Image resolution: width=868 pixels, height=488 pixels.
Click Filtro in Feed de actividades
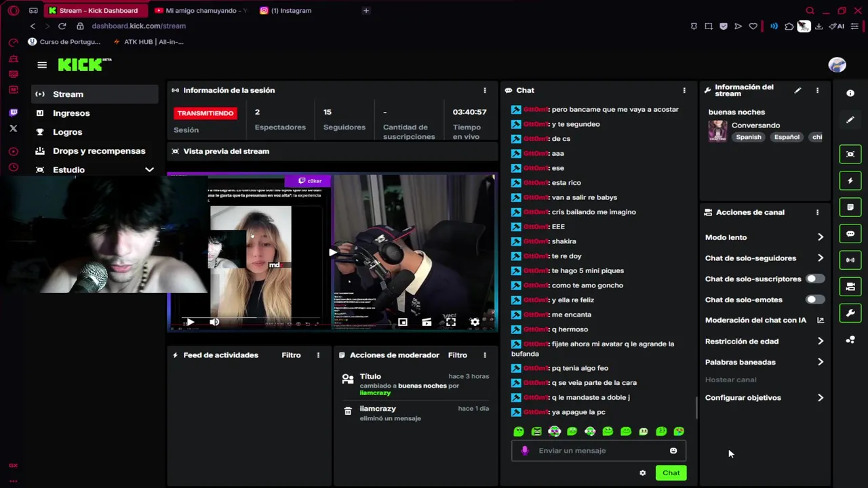coord(291,355)
